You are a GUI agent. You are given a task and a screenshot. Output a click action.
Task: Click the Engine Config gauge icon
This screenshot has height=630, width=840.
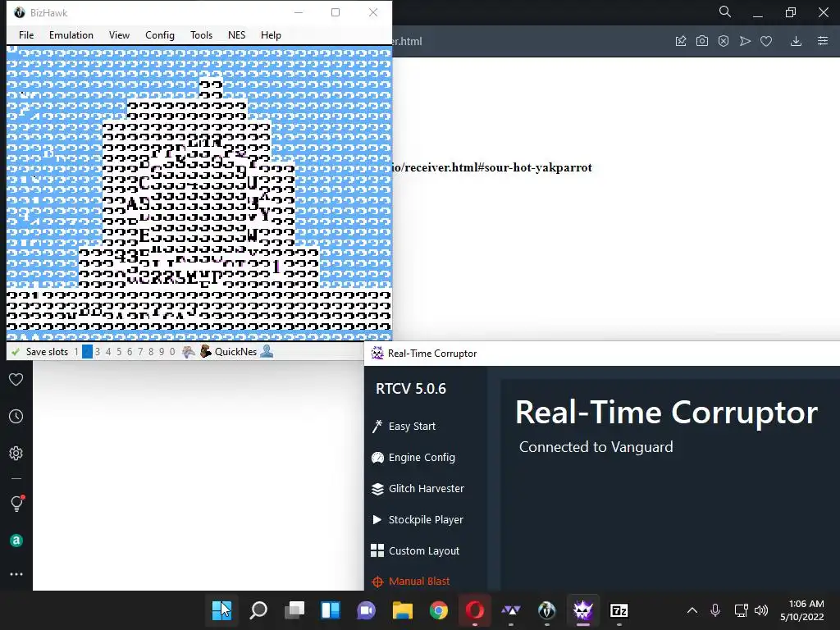[x=377, y=457]
